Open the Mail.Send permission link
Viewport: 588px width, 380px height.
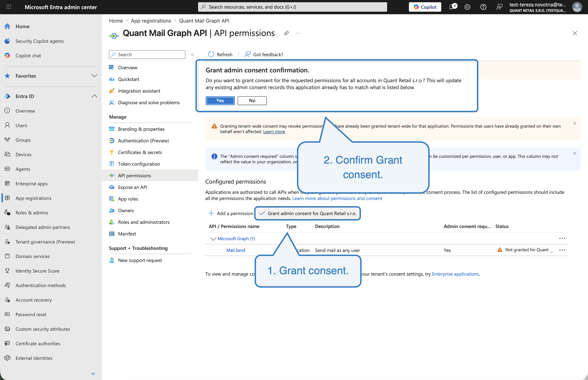tap(236, 250)
